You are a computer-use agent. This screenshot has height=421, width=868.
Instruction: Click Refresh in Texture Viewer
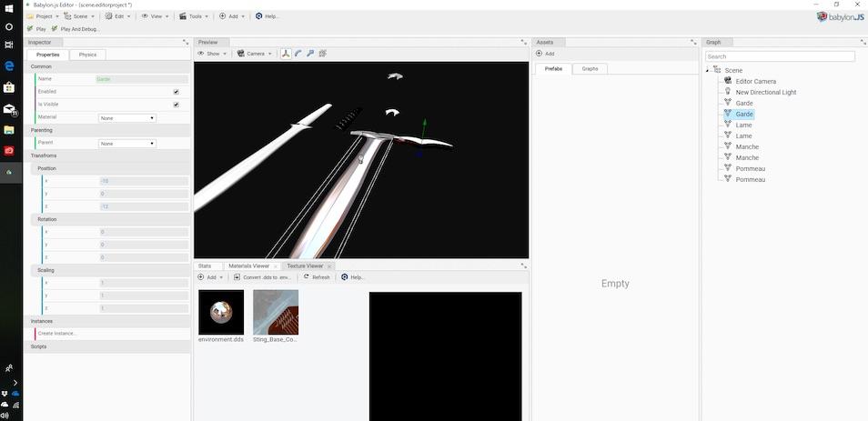coord(317,277)
